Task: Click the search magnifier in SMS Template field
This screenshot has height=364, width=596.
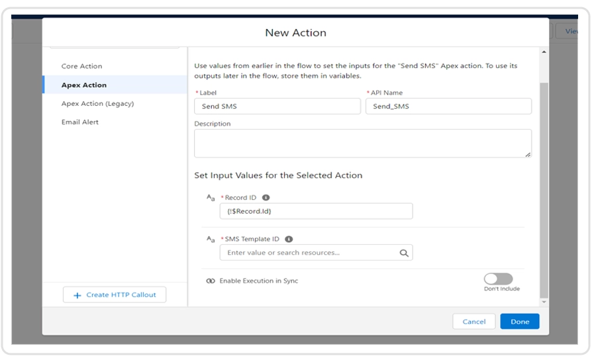Action: click(x=404, y=253)
